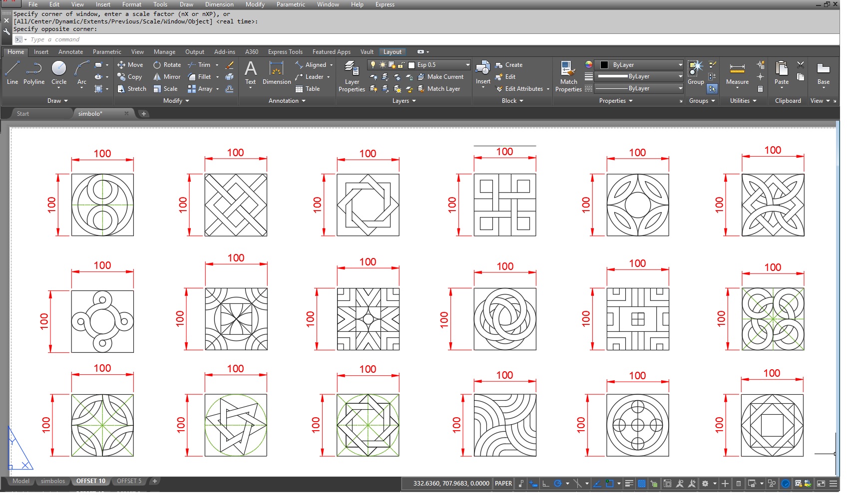Use the Insert block tool
Screen dimensions: 856x504
click(x=483, y=73)
